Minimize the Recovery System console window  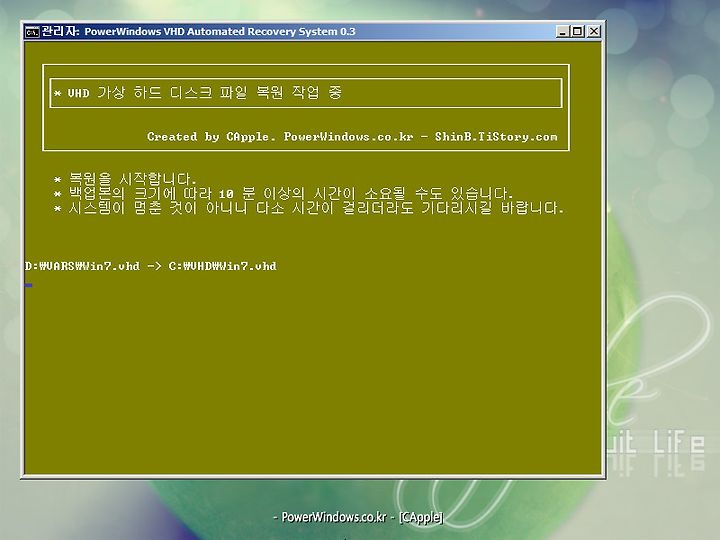(562, 32)
